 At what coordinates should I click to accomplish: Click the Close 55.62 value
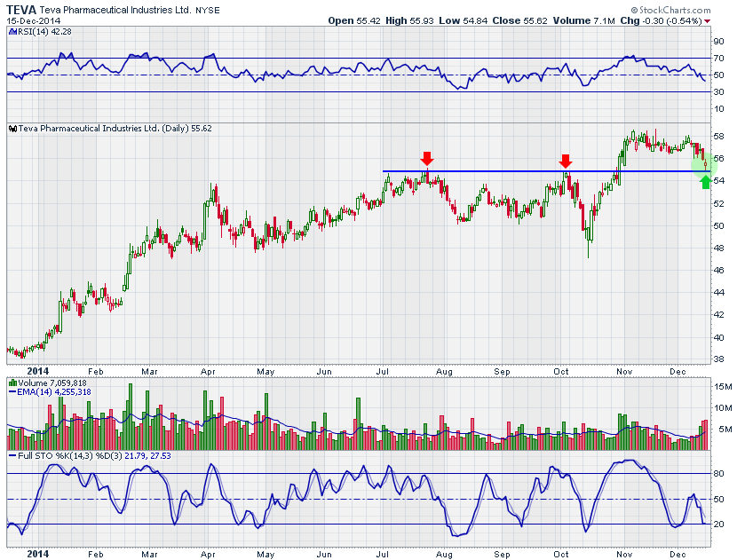[519, 20]
